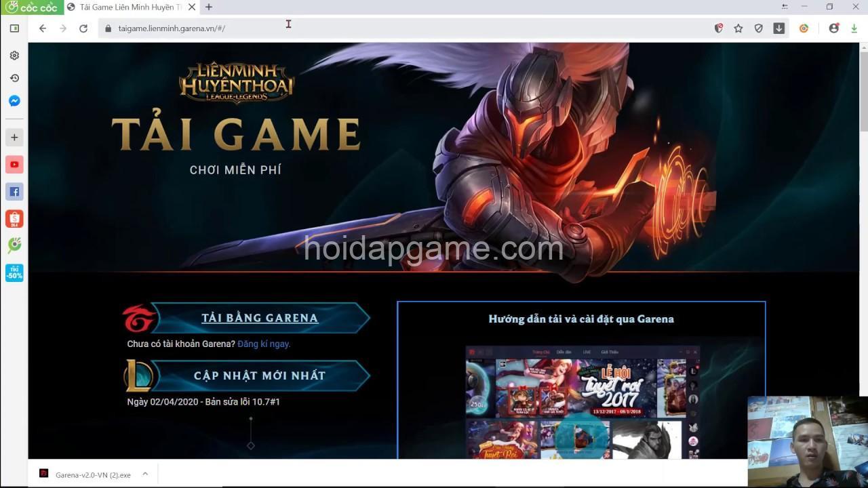Go back to the previous page
This screenshot has height=488, width=868.
(43, 28)
